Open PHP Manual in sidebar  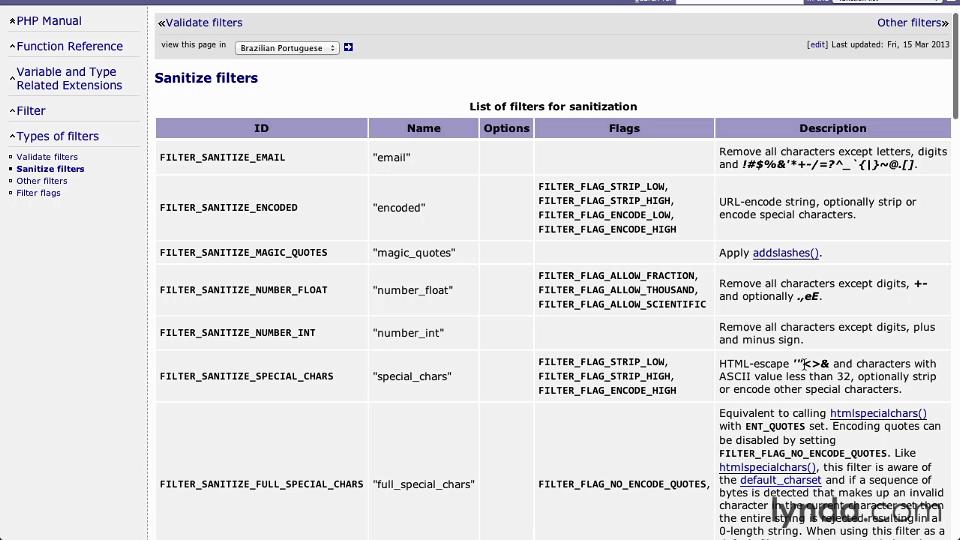(49, 21)
